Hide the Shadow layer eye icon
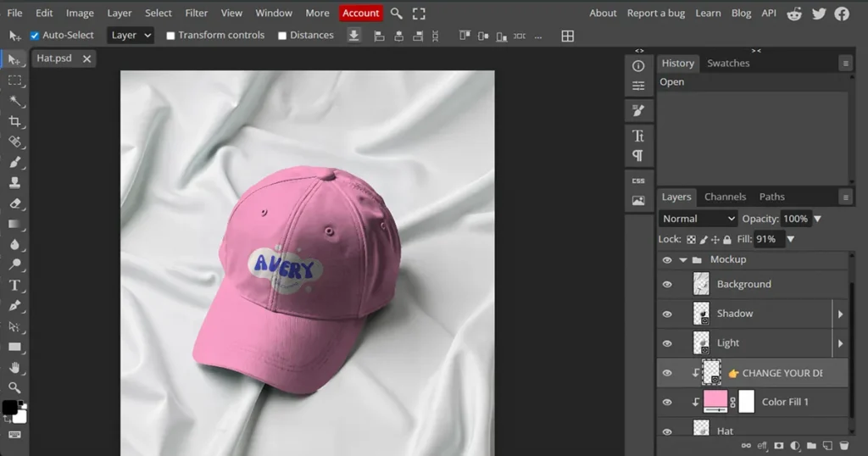Screen dimensions: 868x456 tap(667, 314)
